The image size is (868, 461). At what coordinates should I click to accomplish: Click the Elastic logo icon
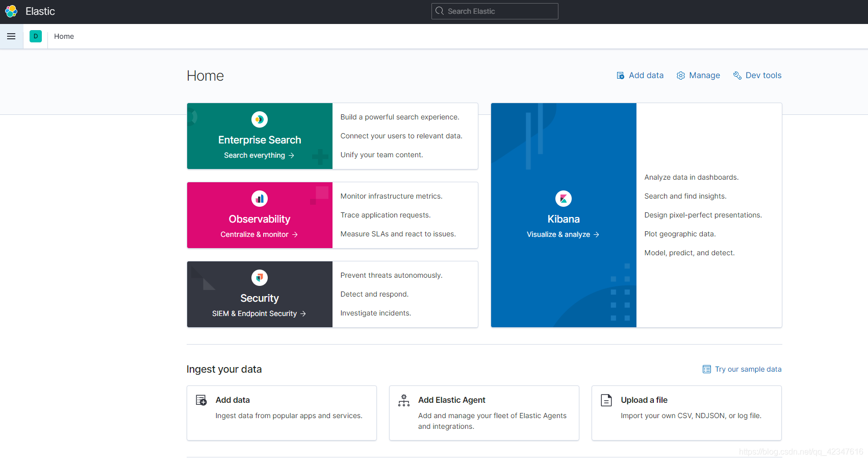point(11,11)
